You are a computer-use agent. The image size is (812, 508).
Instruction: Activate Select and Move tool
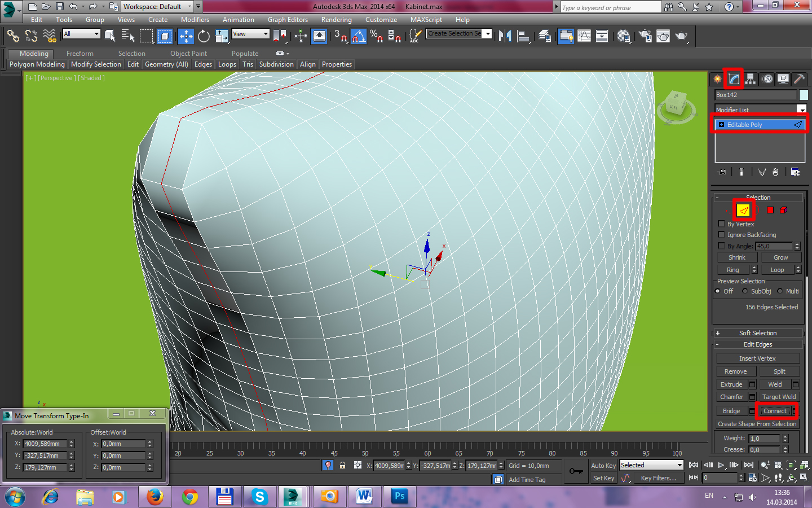[x=186, y=36]
